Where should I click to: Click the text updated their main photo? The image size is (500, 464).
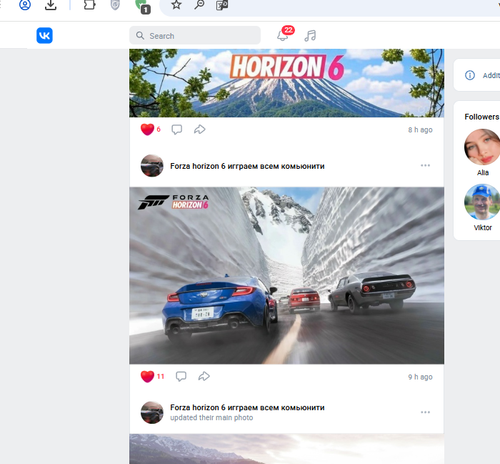point(211,418)
